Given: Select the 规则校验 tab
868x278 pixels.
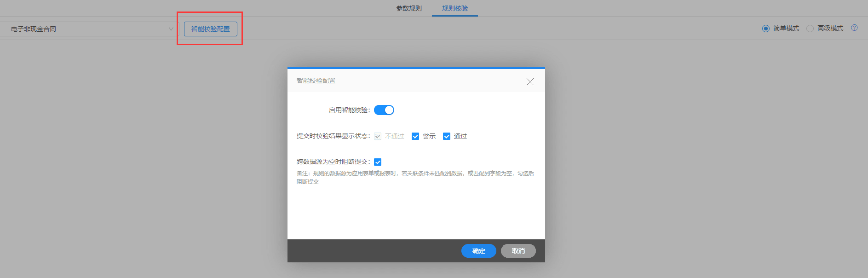Looking at the screenshot, I should click(455, 8).
